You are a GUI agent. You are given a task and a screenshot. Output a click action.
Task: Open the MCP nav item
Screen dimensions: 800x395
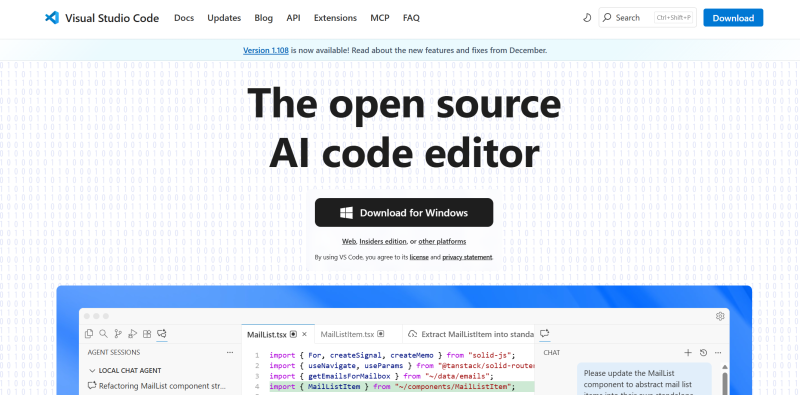[x=380, y=18]
